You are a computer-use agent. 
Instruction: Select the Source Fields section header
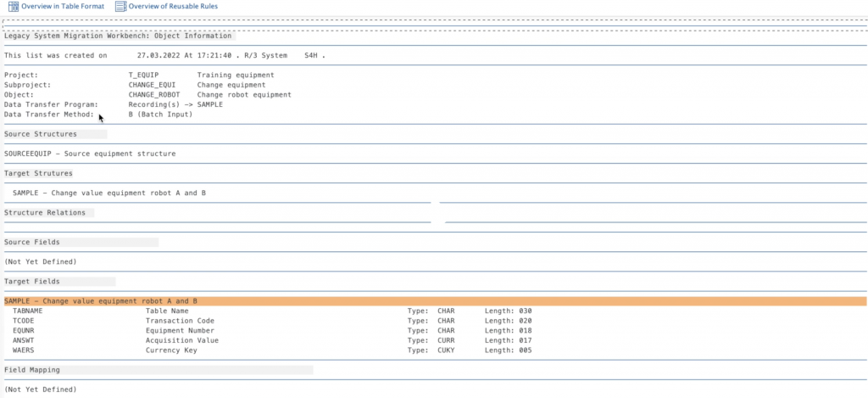34,242
